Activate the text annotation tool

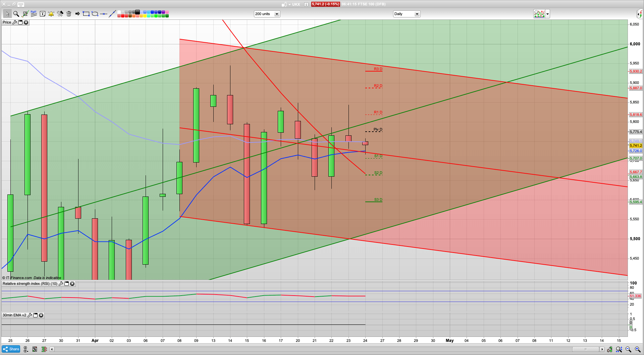(43, 14)
